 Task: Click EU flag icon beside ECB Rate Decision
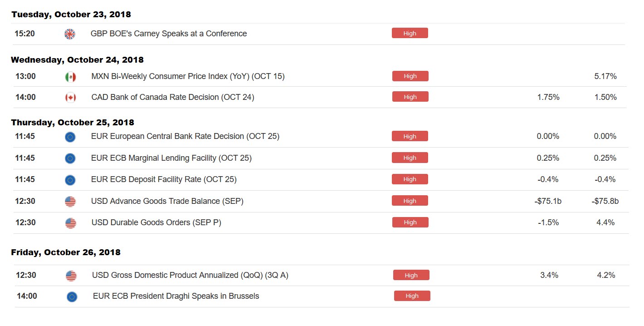click(70, 137)
